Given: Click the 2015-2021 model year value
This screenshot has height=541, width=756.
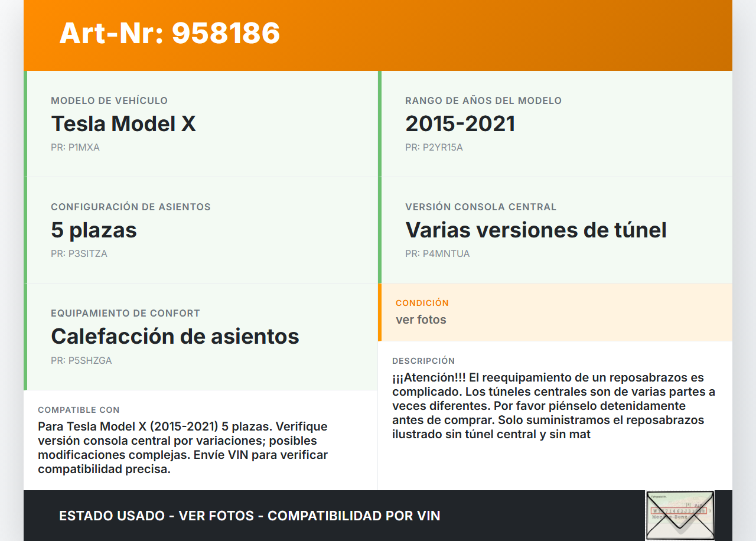Looking at the screenshot, I should [460, 123].
